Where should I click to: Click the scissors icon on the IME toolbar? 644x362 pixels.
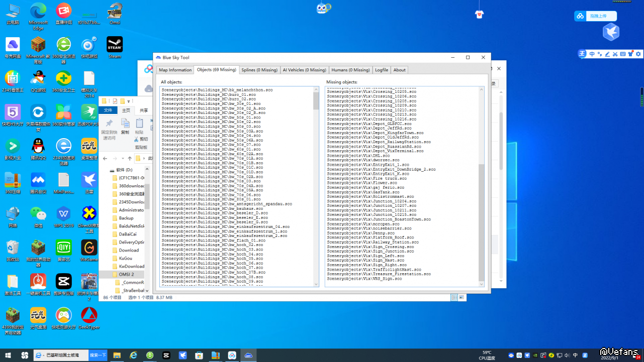(x=615, y=54)
